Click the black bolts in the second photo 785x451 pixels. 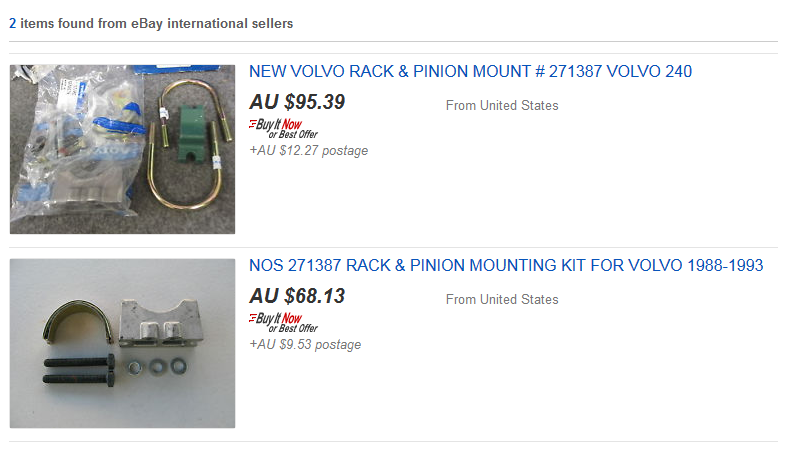(79, 369)
